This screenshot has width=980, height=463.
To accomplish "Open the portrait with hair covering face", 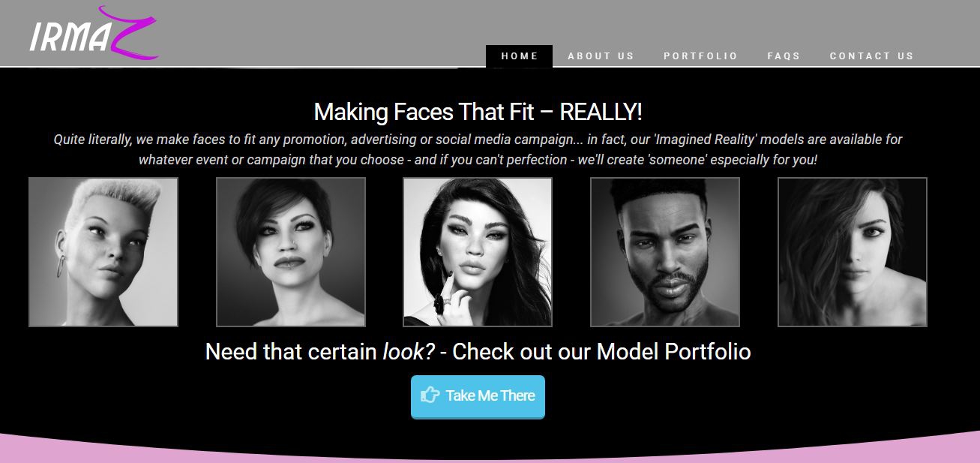I will (853, 252).
